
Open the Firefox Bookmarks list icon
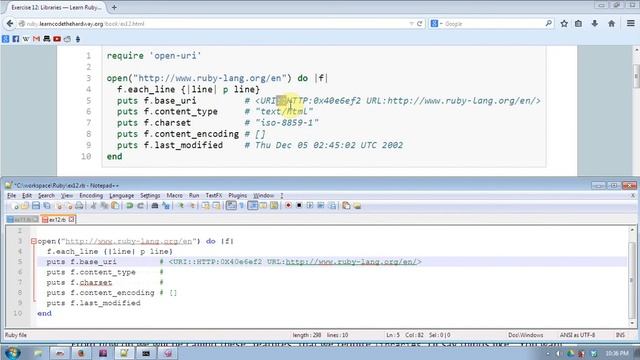578,24
